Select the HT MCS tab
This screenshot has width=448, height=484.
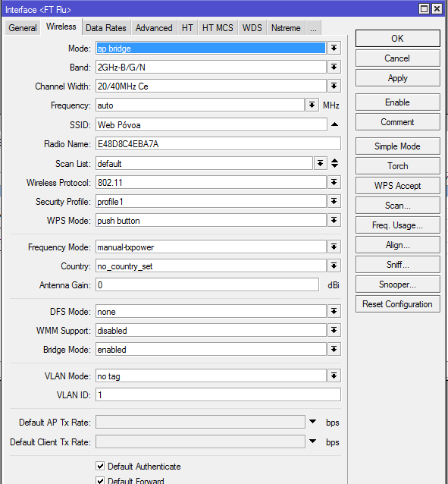(218, 28)
